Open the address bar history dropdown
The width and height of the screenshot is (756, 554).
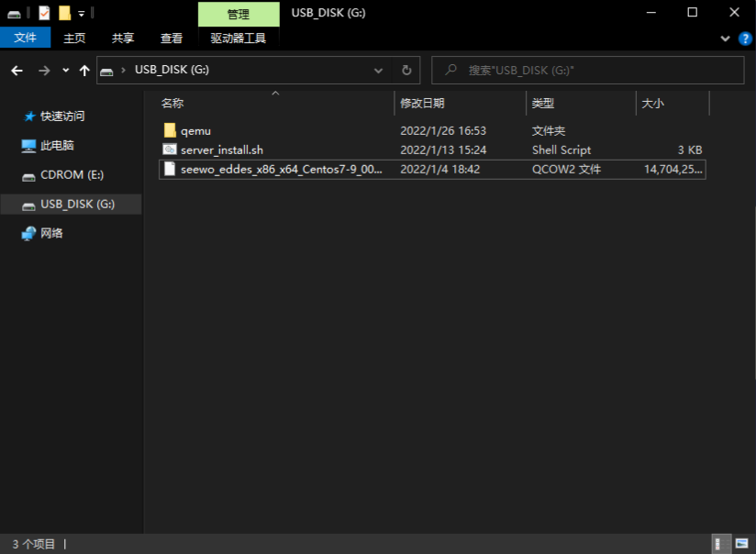coord(379,71)
